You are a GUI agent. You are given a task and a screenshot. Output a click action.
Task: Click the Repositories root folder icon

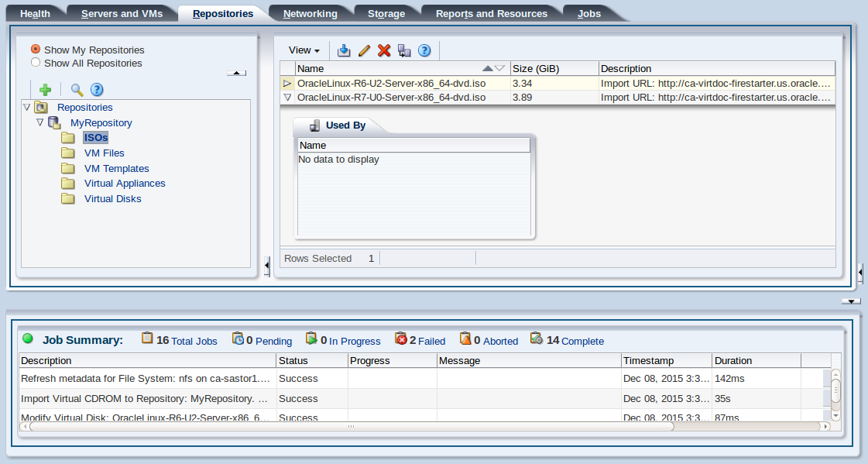pyautogui.click(x=41, y=108)
